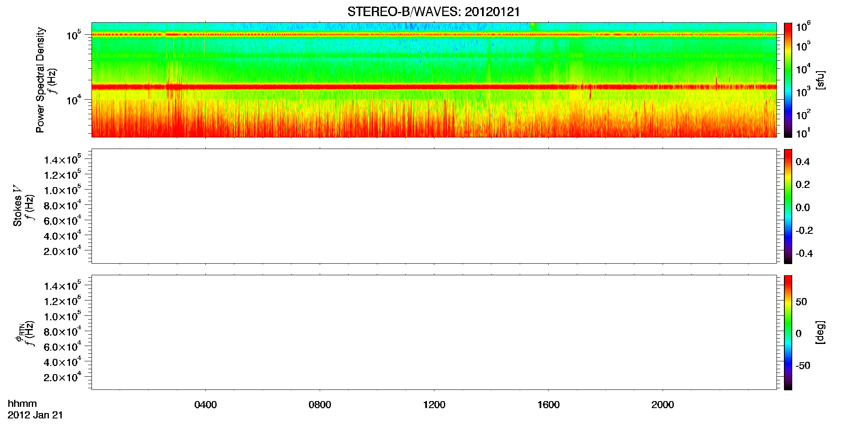Click the plot title STEREO-B/WAVES: 20120121
Screen dimensions: 868x447
click(434, 12)
